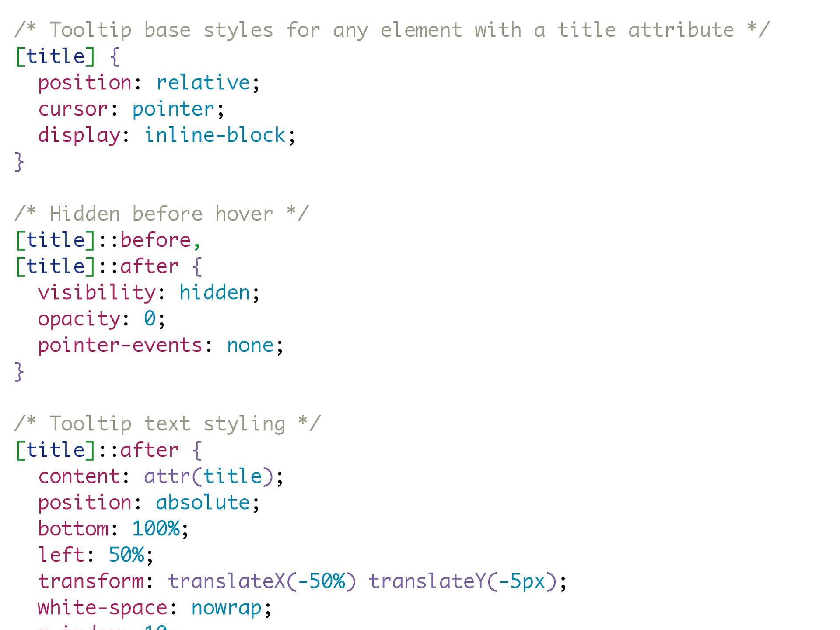Place cursor on 'pointer' cursor value
The image size is (840, 630).
tap(173, 109)
